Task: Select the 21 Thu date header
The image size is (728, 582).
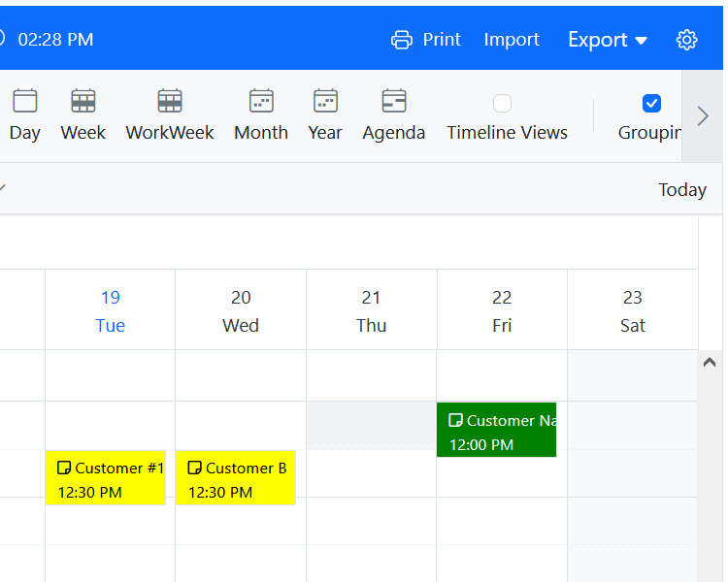Action: 372,311
